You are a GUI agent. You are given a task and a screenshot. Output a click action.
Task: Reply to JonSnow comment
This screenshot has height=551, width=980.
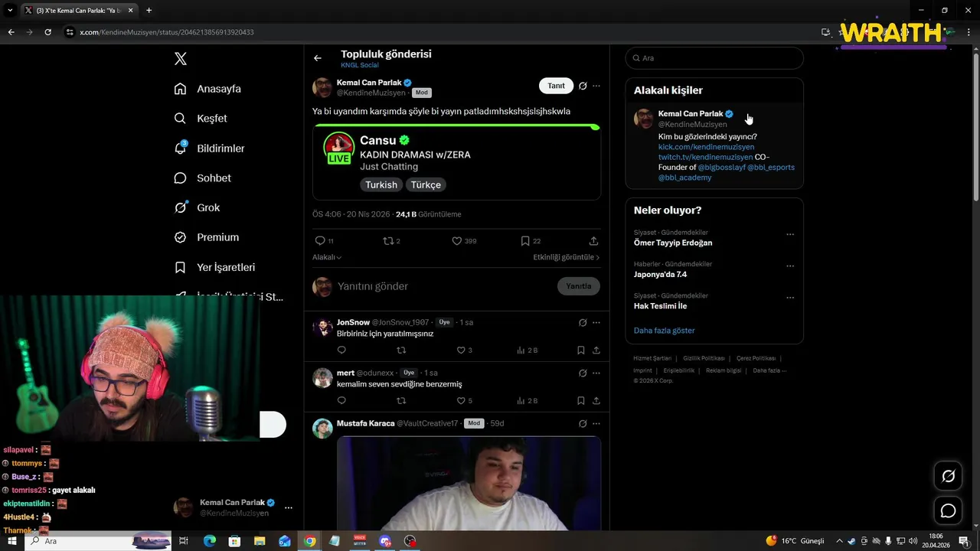tap(341, 350)
